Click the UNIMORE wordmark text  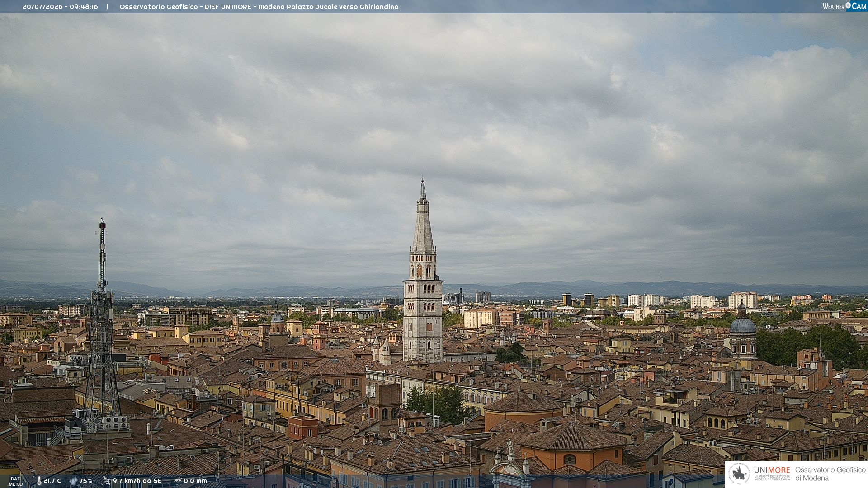tap(772, 470)
